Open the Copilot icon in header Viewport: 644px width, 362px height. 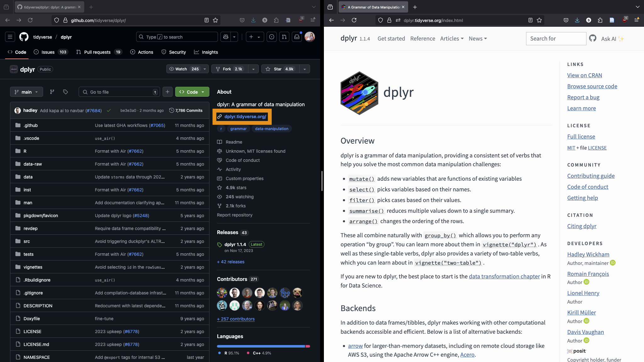pos(226,37)
